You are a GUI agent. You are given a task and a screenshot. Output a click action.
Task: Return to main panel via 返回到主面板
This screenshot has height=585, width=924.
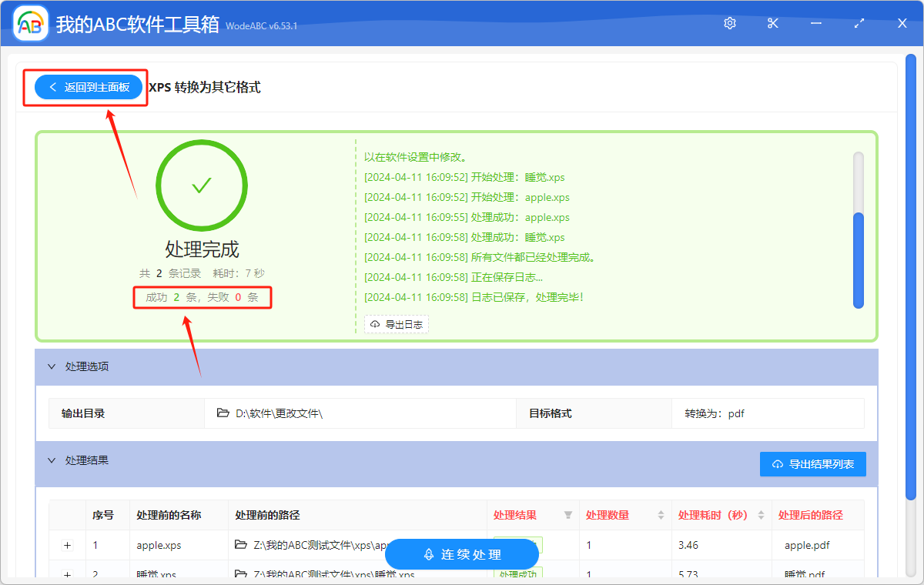[x=89, y=87]
